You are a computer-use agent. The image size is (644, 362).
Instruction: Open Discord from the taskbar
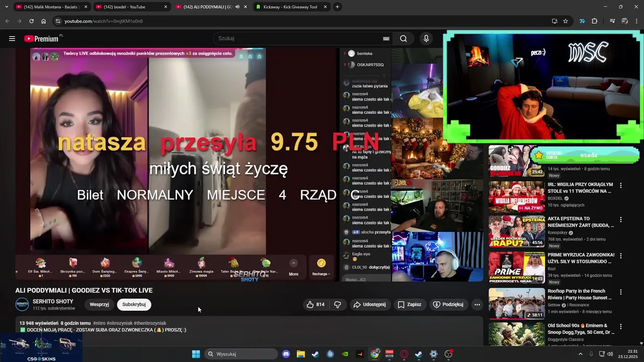[x=286, y=354]
